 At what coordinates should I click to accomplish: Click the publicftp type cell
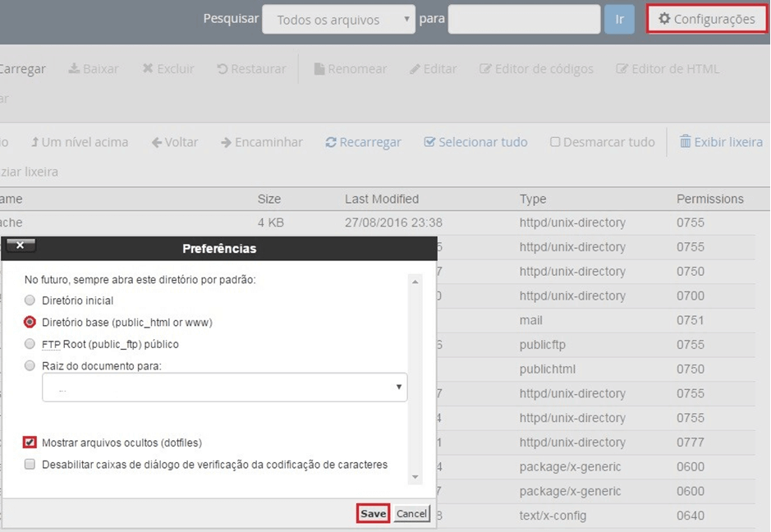coord(543,345)
